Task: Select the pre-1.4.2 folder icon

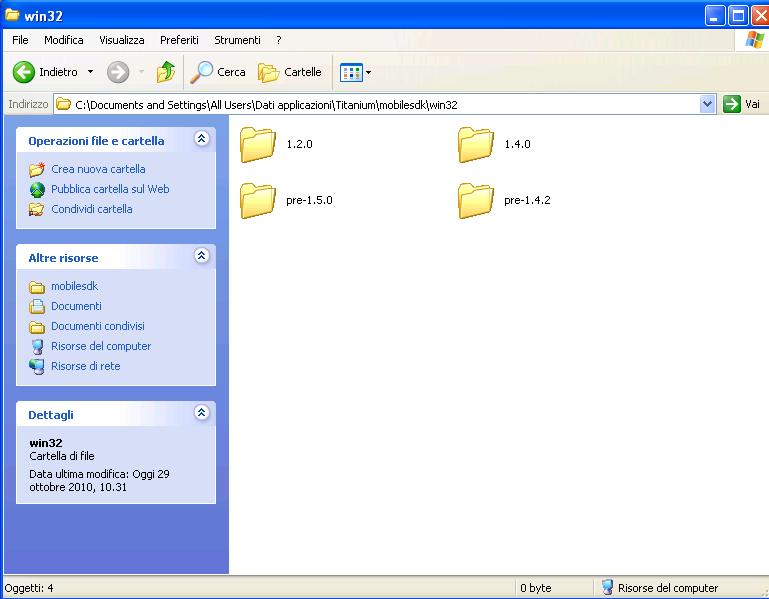Action: [475, 200]
